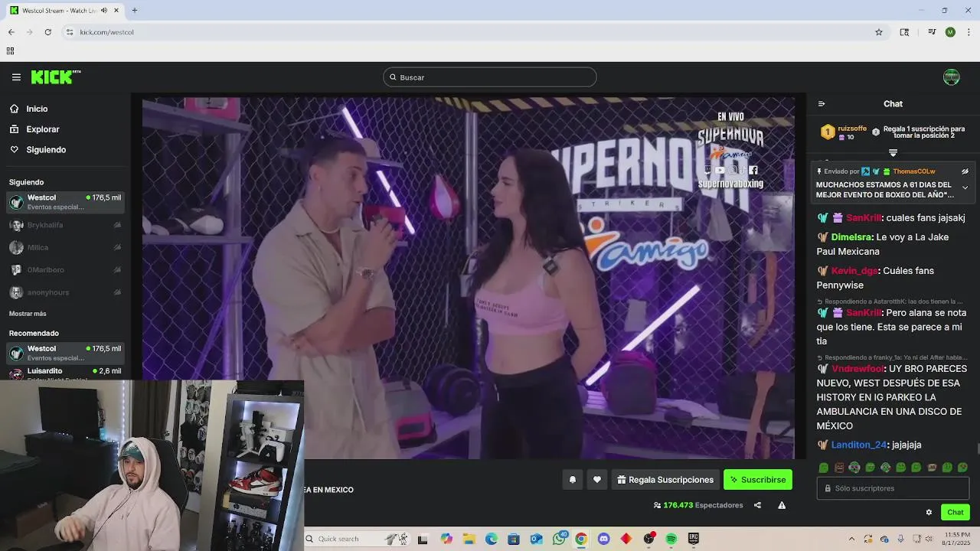The height and width of the screenshot is (551, 980).
Task: Toggle stream notifications bell
Action: click(572, 480)
